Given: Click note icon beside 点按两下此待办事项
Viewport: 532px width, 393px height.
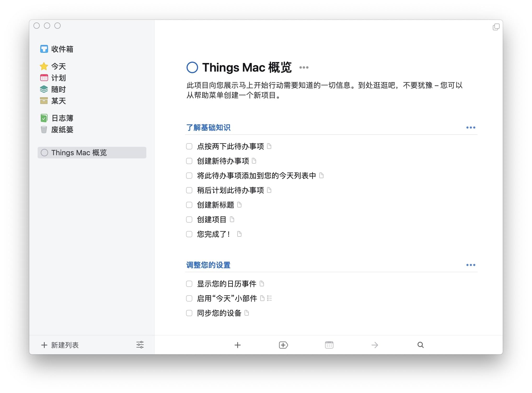Looking at the screenshot, I should (x=269, y=146).
